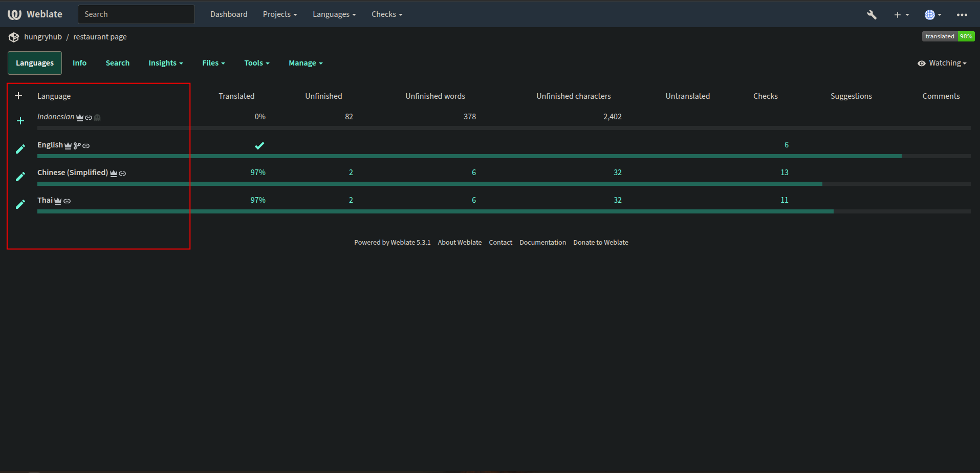980x473 pixels.
Task: Open the Manage dropdown
Action: pos(305,63)
